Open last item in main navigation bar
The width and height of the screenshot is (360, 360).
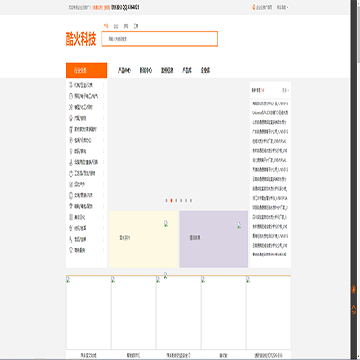coord(205,70)
